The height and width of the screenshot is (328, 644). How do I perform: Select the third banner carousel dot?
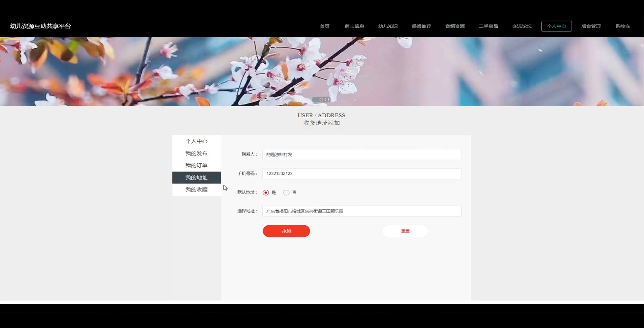tap(327, 100)
